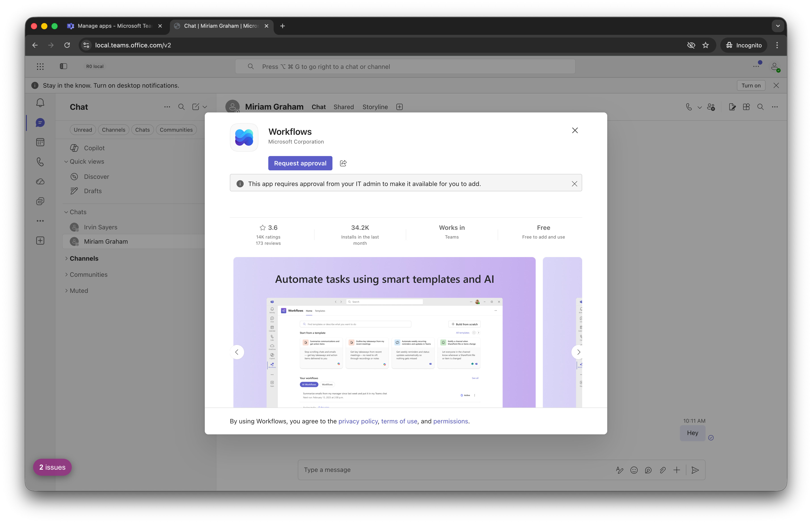
Task: Search in the Miriam Graham chat
Action: pos(760,107)
